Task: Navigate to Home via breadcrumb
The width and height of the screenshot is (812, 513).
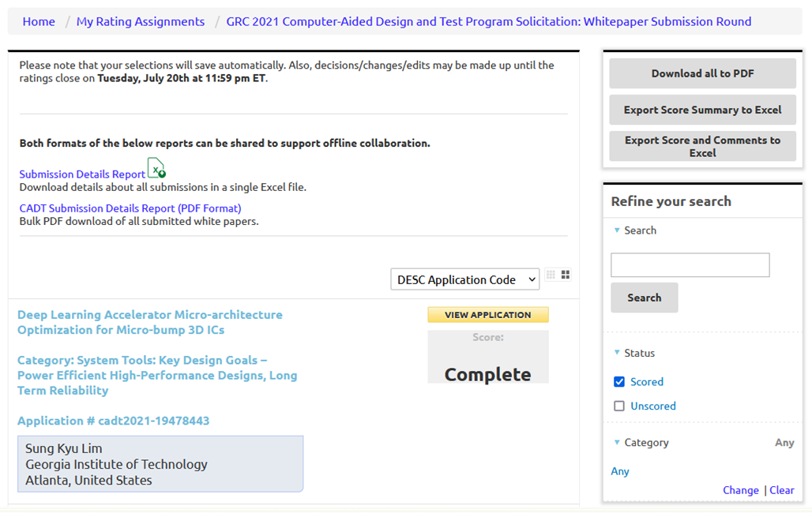Action: 38,21
